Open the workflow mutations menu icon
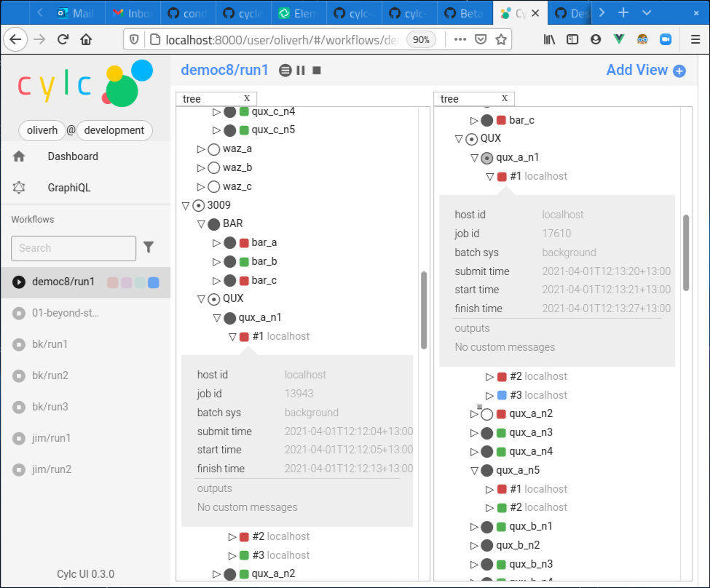This screenshot has width=710, height=588. (x=285, y=71)
